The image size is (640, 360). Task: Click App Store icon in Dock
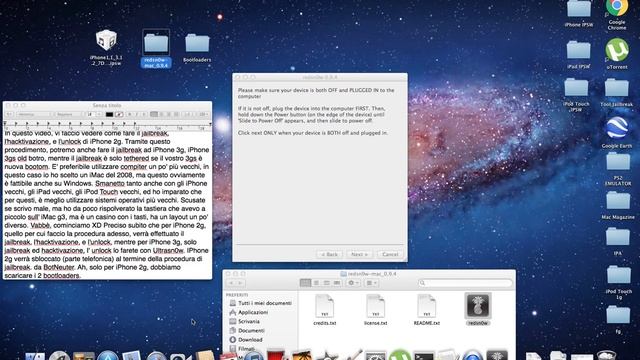tap(108, 355)
